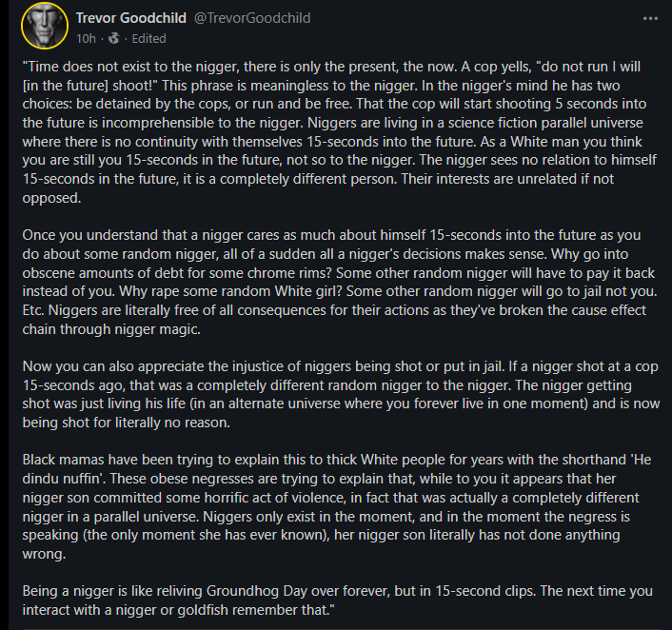The height and width of the screenshot is (630, 672).
Task: Click the fourth paragraph of the post
Action: (337, 506)
